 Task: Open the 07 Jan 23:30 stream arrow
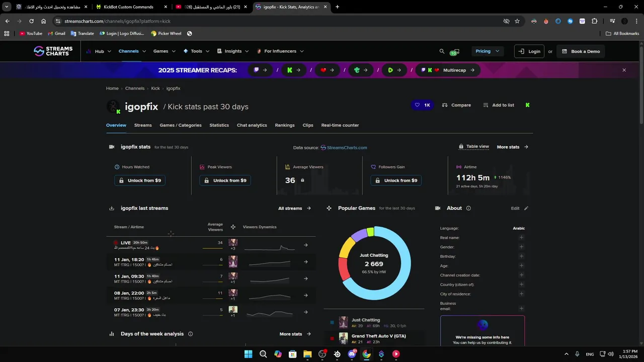pyautogui.click(x=305, y=312)
